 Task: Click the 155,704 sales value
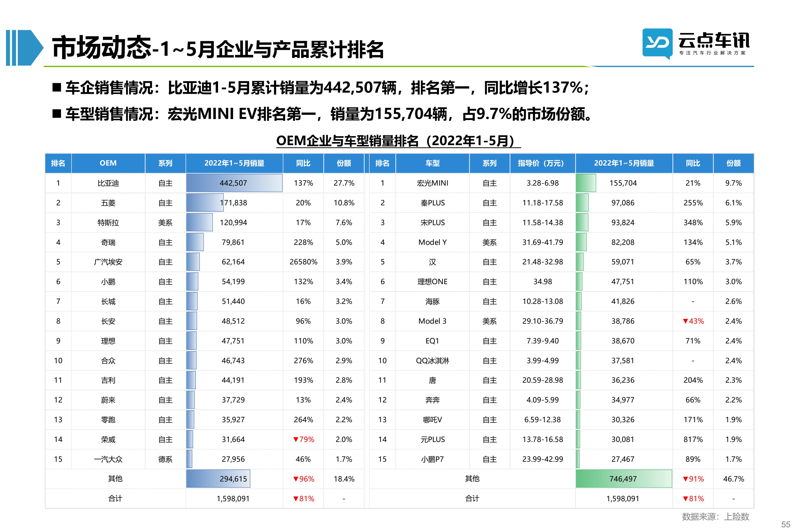pos(623,183)
